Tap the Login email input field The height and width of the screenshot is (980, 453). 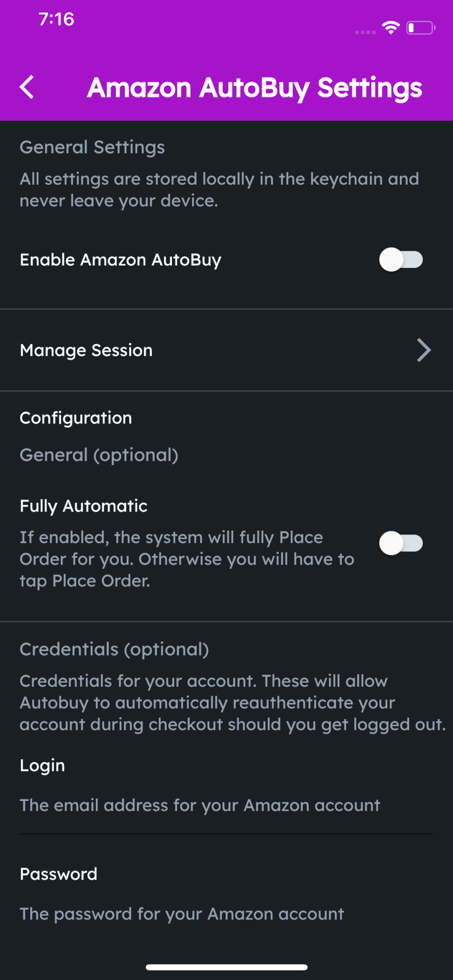199,805
